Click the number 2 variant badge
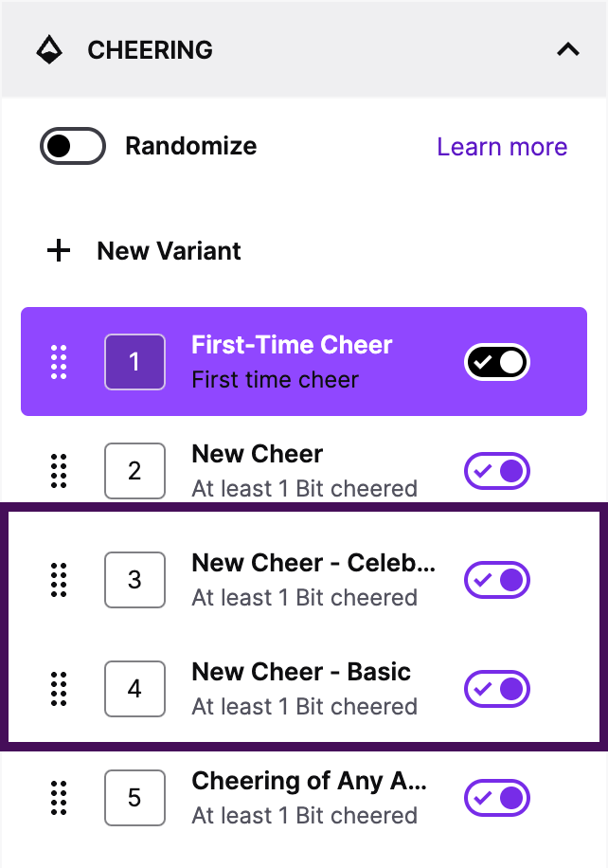Viewport: 608px width, 868px height. [x=134, y=471]
